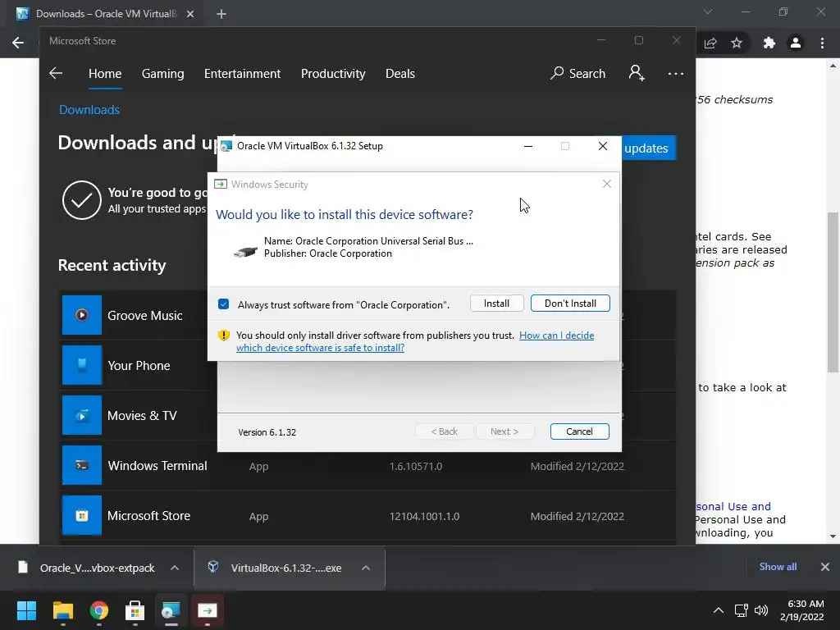Switch to the Entertainment tab

coord(242,73)
